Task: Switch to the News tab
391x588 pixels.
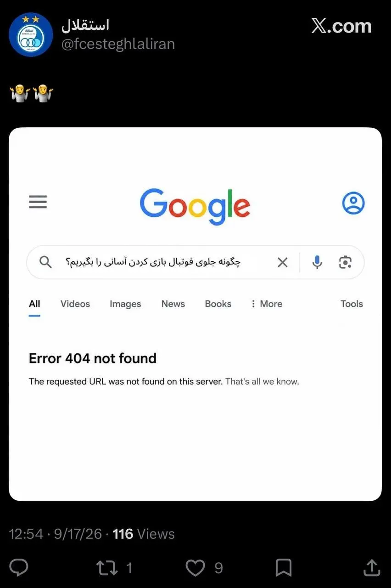Action: point(173,304)
